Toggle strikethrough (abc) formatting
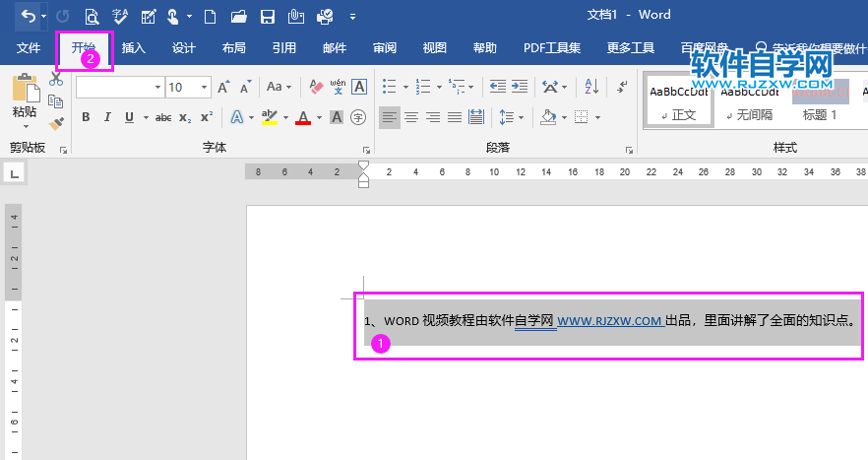 [163, 117]
